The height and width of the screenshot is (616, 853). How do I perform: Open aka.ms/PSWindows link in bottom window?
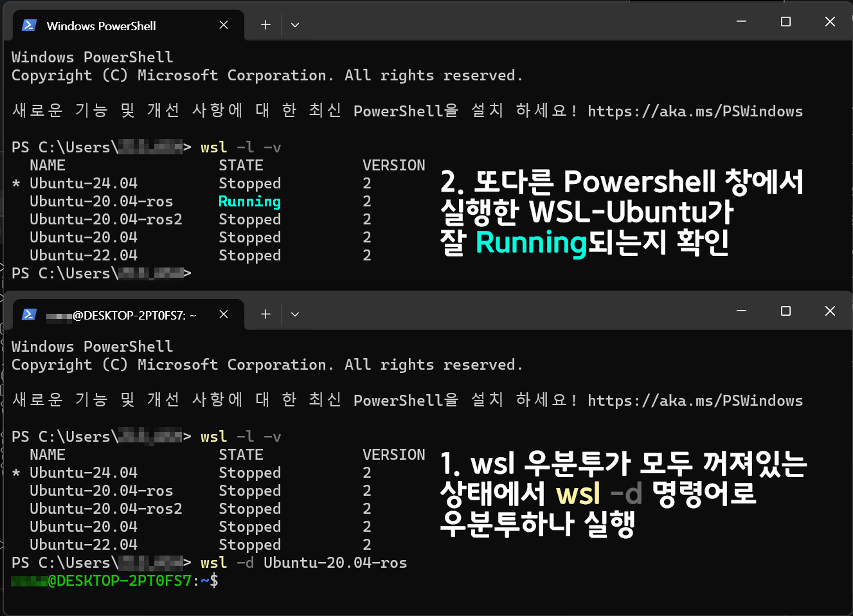point(695,401)
